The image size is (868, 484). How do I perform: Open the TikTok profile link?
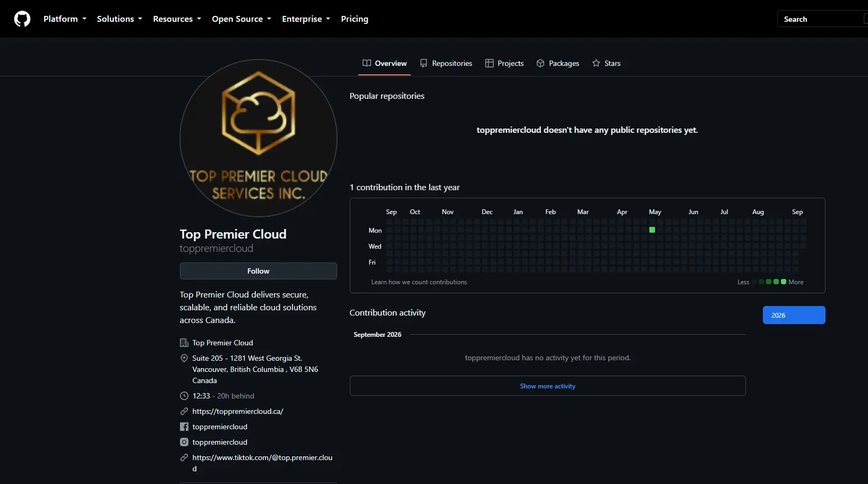click(x=262, y=463)
